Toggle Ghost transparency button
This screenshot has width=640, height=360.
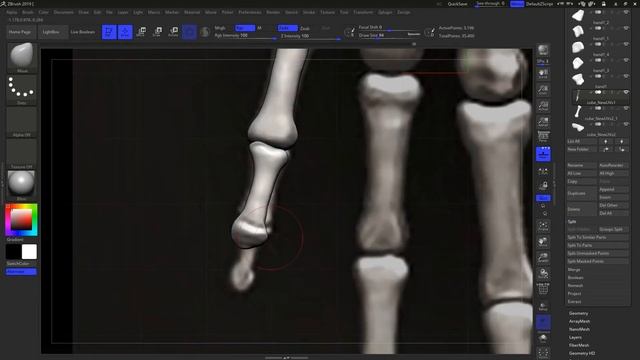(543, 322)
